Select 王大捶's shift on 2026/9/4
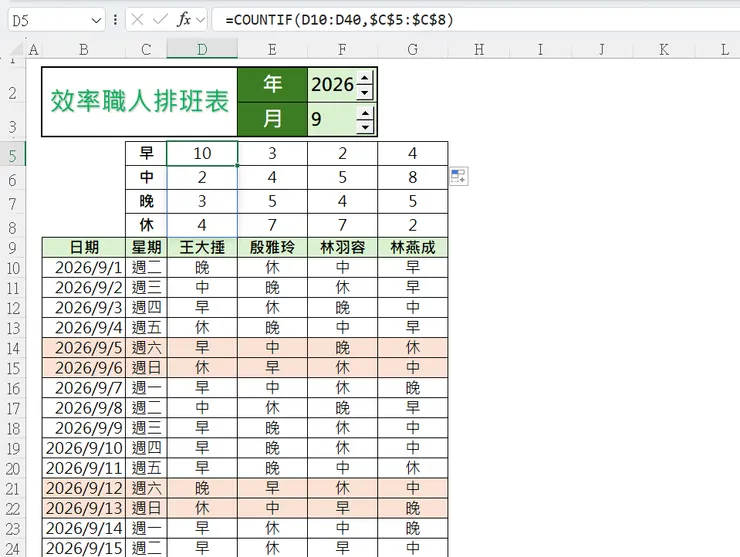The width and height of the screenshot is (740, 557). [x=202, y=328]
